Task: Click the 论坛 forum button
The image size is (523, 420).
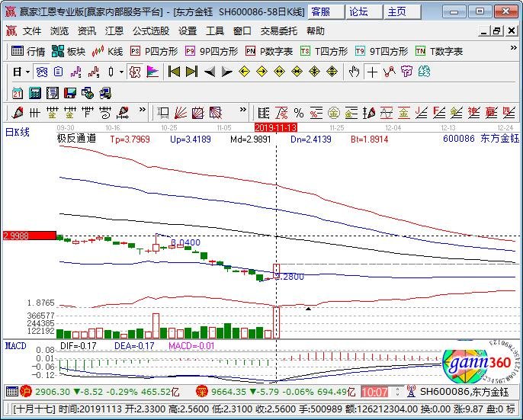Action: pyautogui.click(x=358, y=11)
